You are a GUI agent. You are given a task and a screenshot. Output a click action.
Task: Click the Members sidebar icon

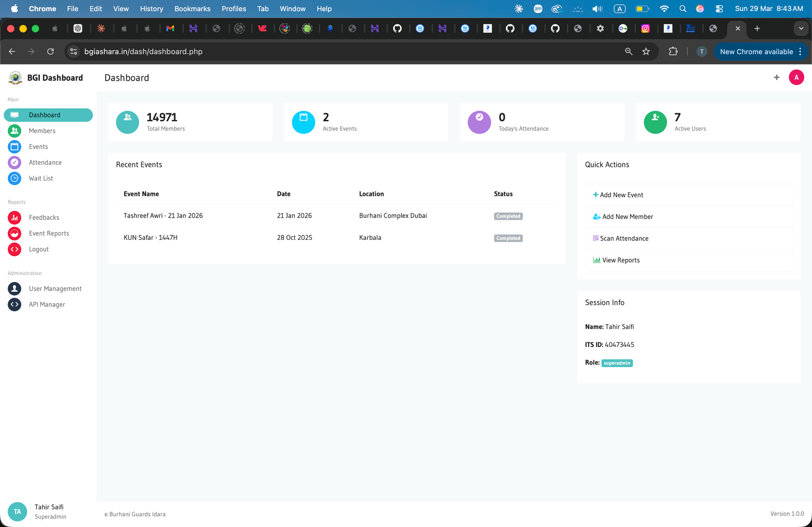coord(15,131)
